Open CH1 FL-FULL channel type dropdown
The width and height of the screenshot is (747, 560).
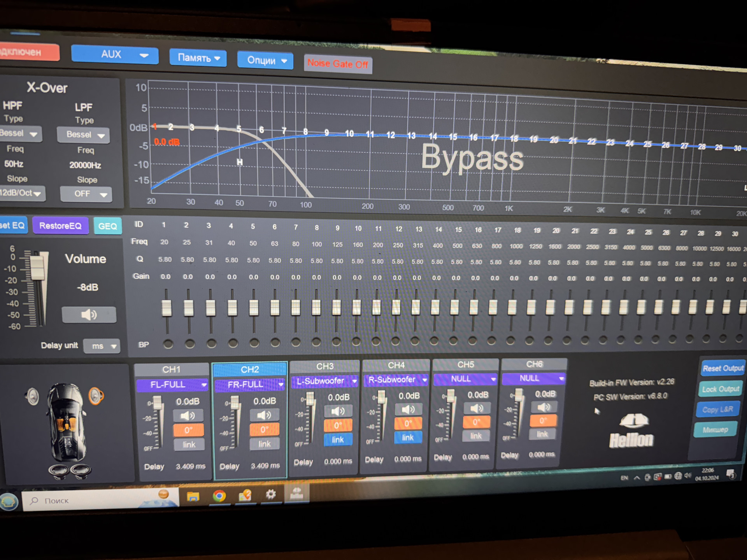click(x=172, y=385)
